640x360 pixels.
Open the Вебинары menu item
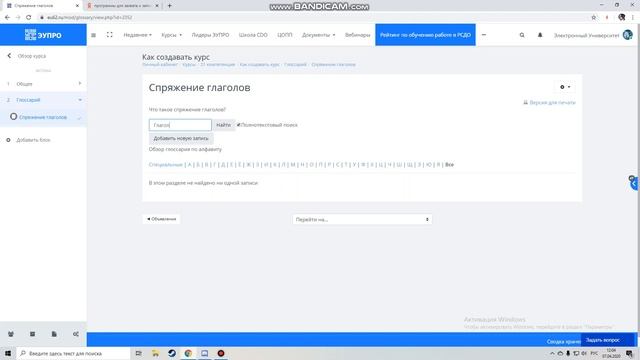[357, 35]
